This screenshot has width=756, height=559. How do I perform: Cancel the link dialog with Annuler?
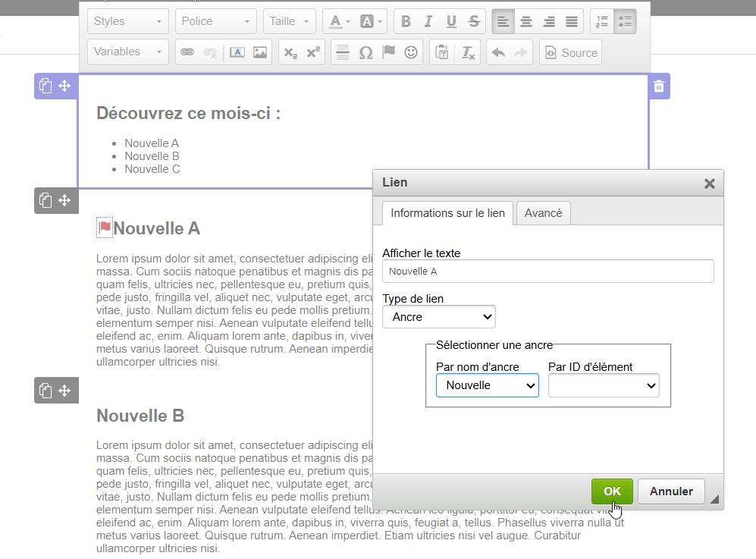coord(670,491)
